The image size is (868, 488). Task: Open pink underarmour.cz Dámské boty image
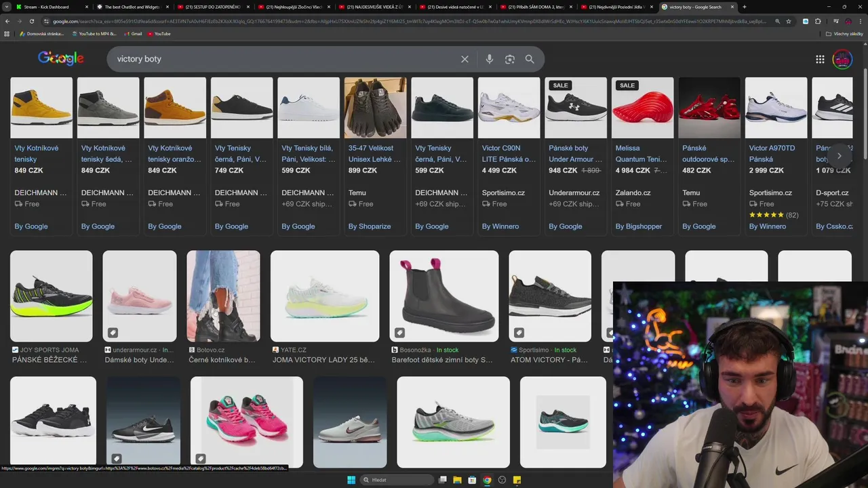coord(140,296)
